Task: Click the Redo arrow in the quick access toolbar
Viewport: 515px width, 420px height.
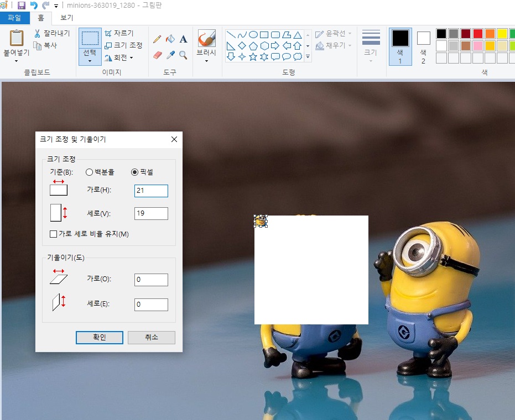Action: 45,6
